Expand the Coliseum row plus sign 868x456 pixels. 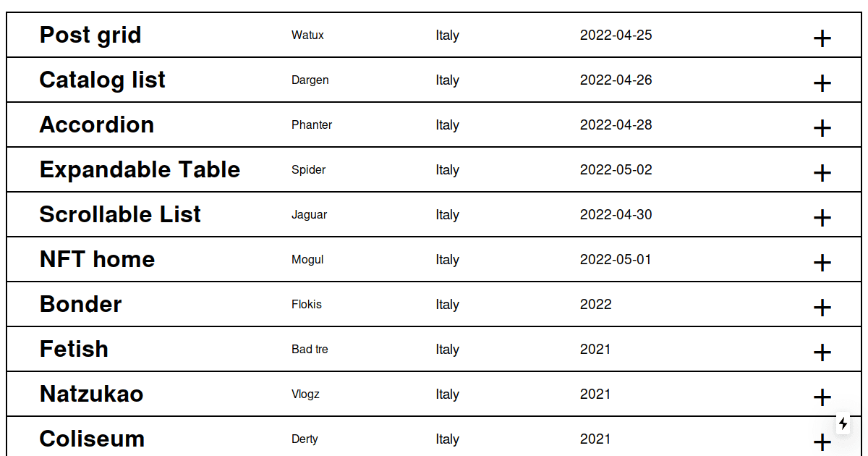pyautogui.click(x=822, y=442)
